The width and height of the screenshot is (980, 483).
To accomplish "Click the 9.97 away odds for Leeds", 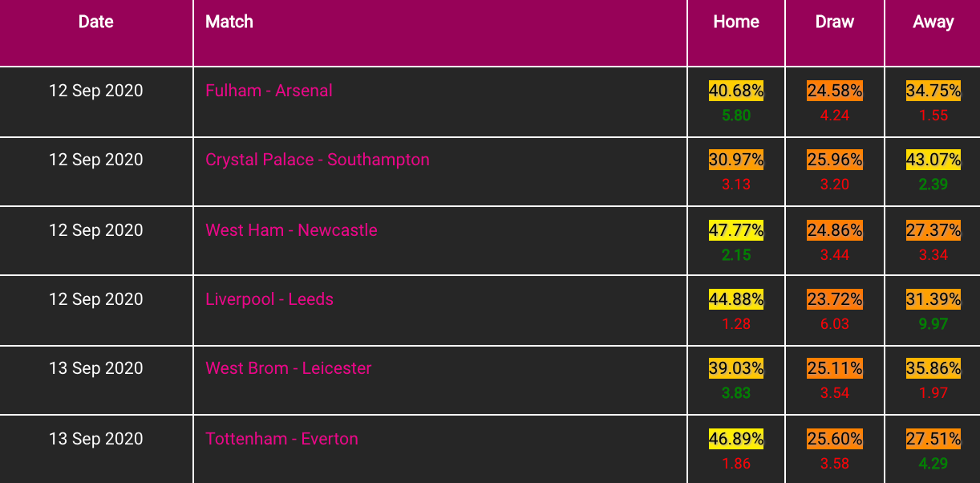I will click(x=933, y=324).
